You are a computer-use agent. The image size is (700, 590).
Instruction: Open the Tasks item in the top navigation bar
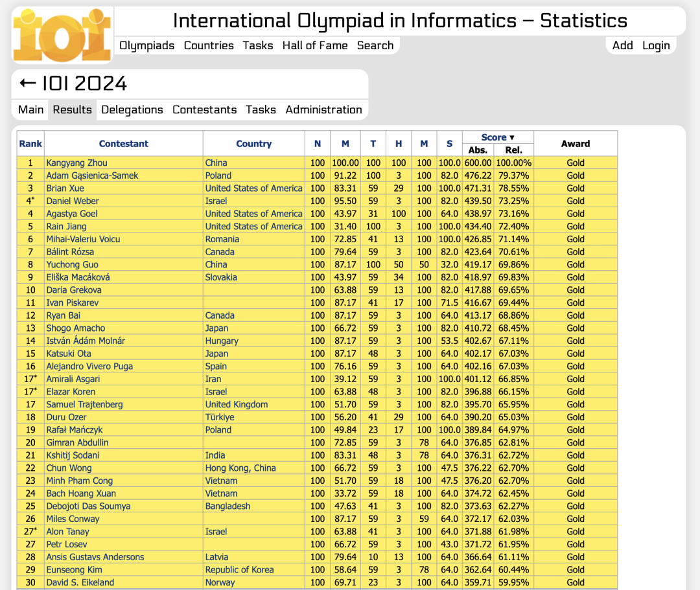click(x=258, y=45)
